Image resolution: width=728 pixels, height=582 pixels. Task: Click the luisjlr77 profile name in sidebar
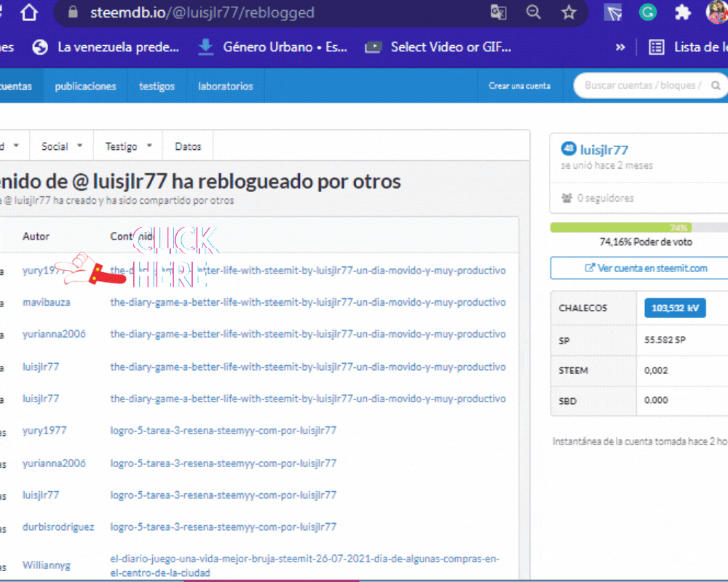pos(604,150)
